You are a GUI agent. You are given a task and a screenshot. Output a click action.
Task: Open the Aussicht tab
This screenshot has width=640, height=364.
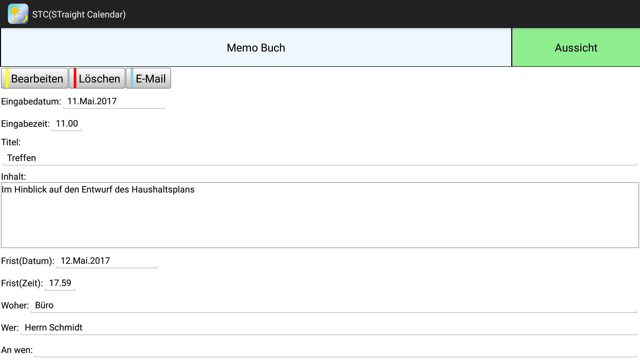(576, 47)
